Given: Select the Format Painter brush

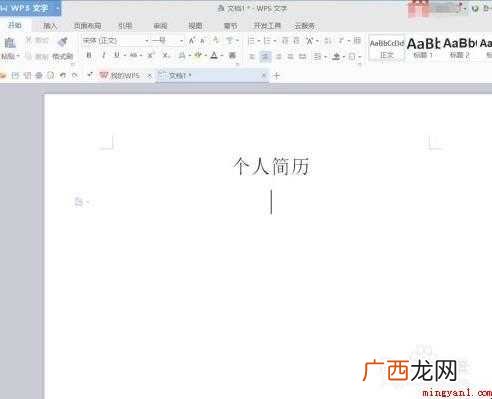Looking at the screenshot, I should 62,42.
